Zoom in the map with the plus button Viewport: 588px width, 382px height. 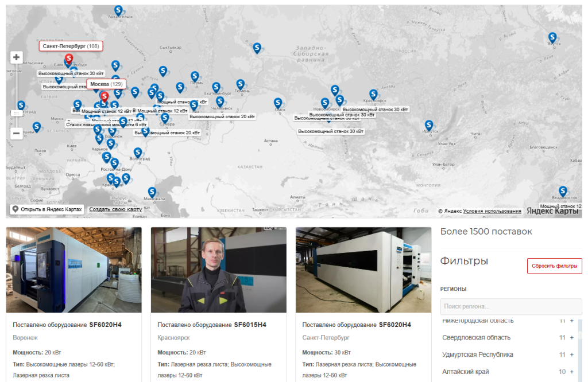[16, 57]
